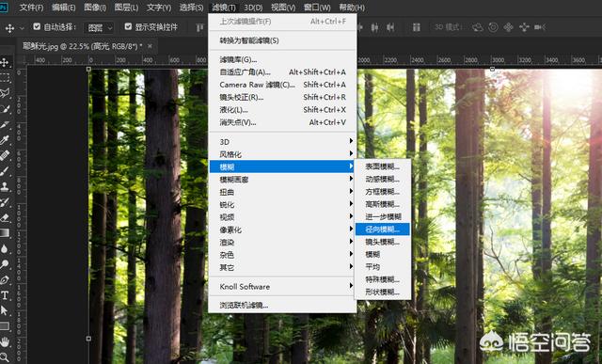Image resolution: width=602 pixels, height=364 pixels.
Task: Expand the 风格化 submenu
Action: tap(282, 154)
